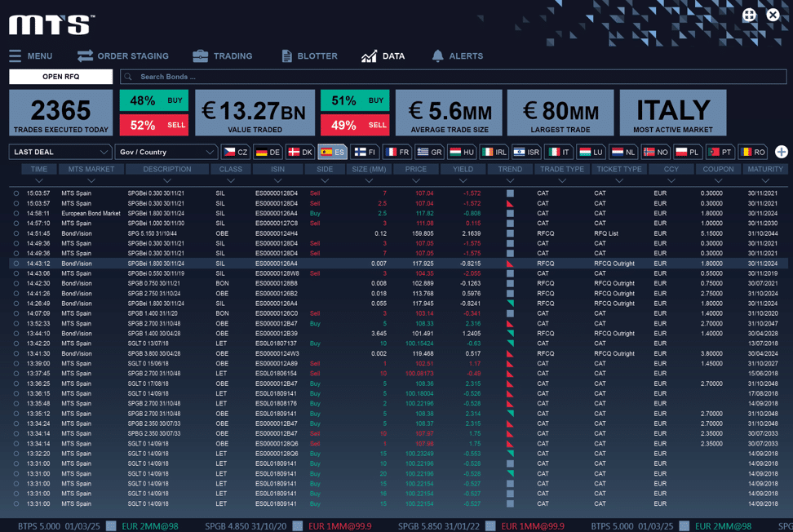
Task: Filter by Italy IT flag
Action: (x=558, y=152)
